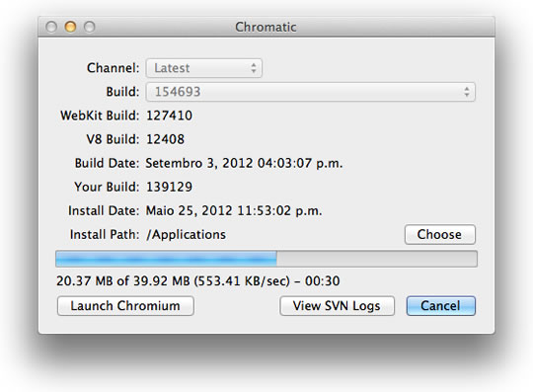
Task: Click the Install Path value /Applications
Action: click(186, 235)
